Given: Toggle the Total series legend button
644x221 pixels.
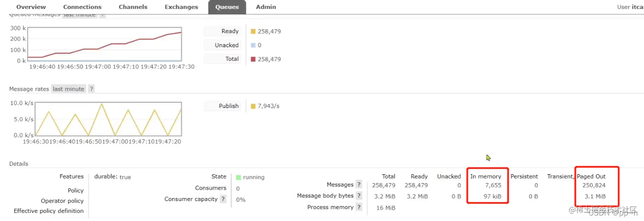Looking at the screenshot, I should (222, 59).
